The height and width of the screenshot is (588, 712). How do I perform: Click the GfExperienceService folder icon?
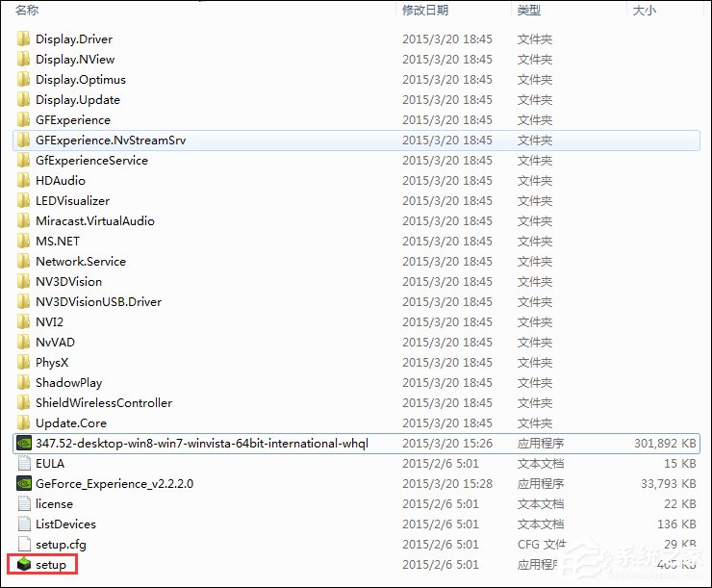coord(24,161)
